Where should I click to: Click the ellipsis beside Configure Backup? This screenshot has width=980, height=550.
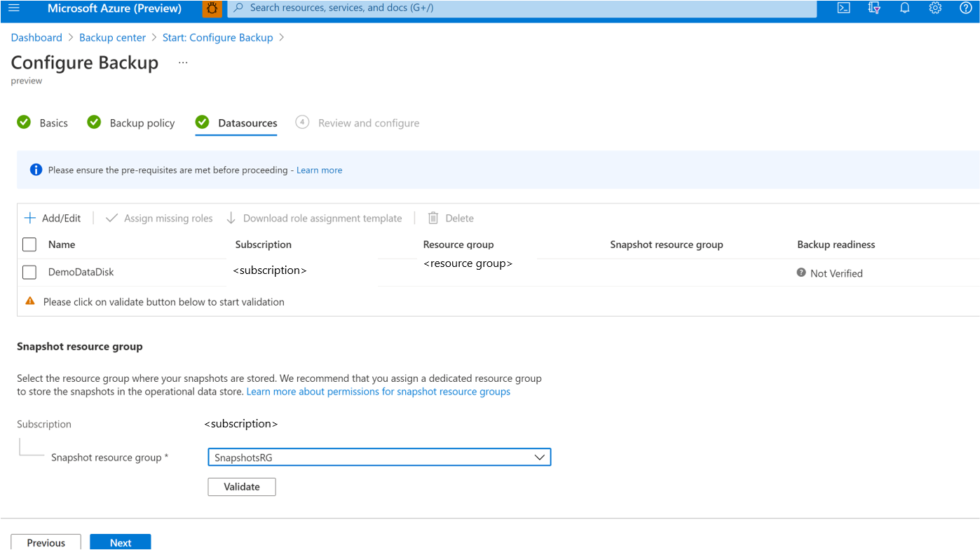pyautogui.click(x=183, y=62)
